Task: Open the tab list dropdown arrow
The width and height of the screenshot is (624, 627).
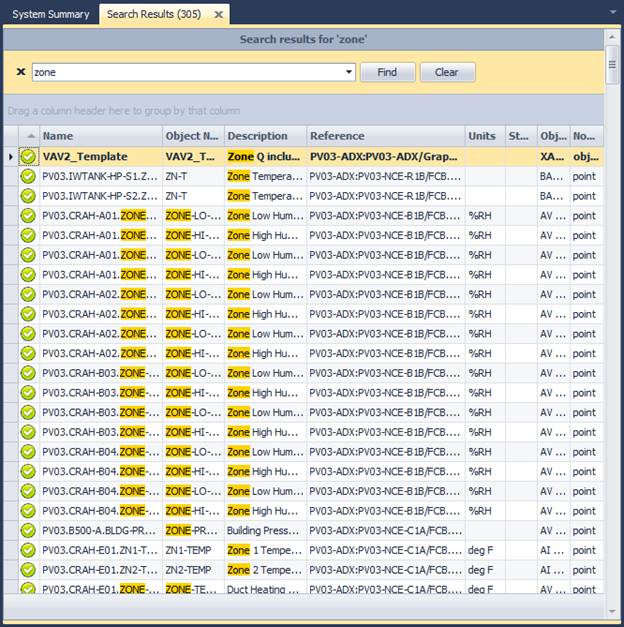Action: point(611,14)
